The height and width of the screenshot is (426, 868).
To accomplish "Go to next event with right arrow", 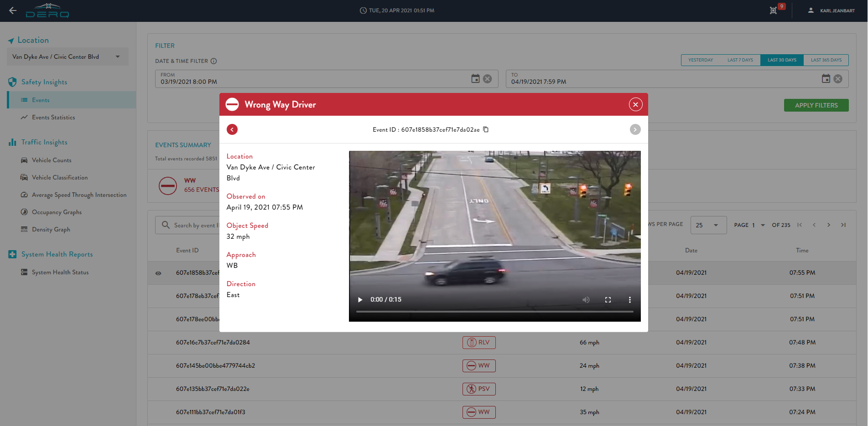I will pyautogui.click(x=635, y=129).
